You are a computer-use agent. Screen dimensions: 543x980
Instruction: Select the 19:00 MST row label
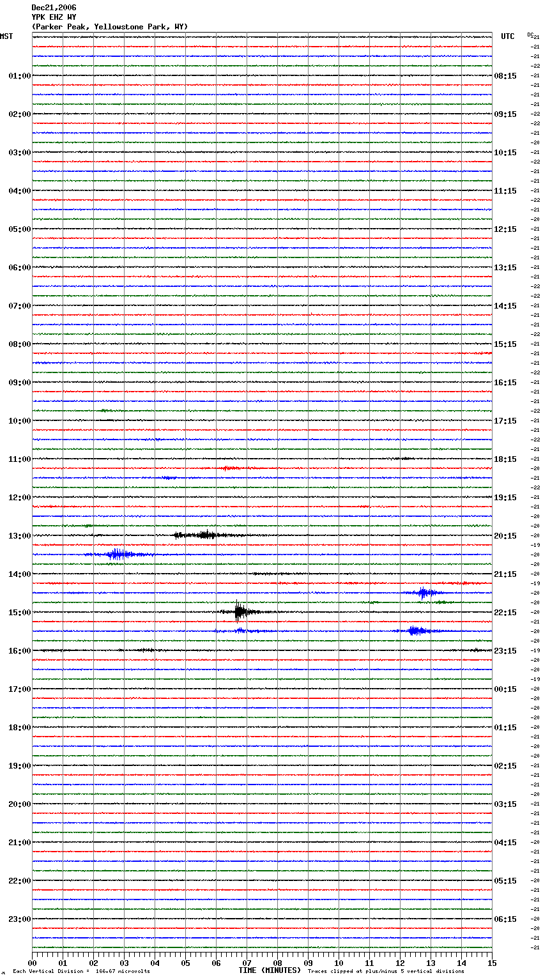20,766
